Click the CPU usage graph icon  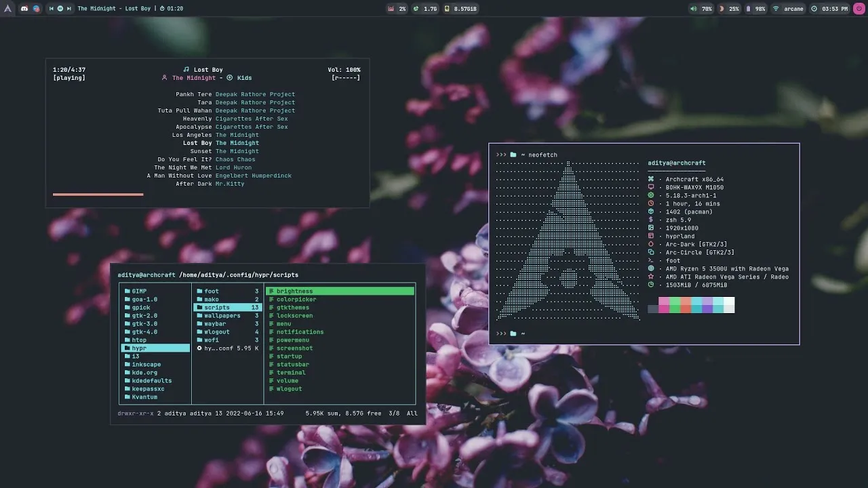[x=390, y=9]
